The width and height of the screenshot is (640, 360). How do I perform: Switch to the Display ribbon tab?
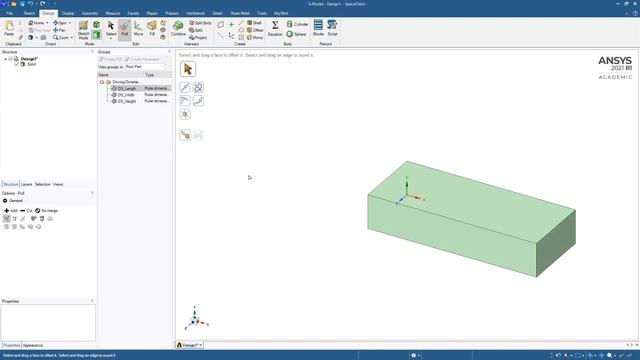point(68,13)
